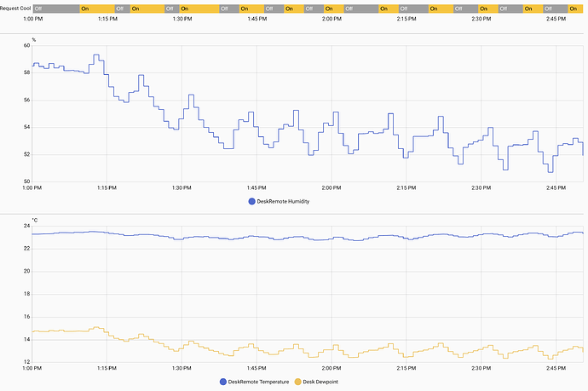Select the Request Cool Off segment spanning 2:45 PM

(x=556, y=9)
